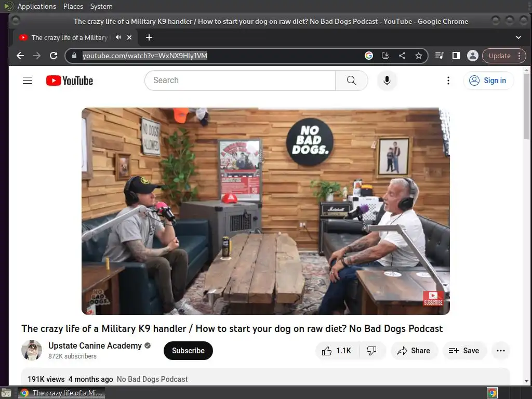
Task: Focus the YouTube Search field
Action: pos(240,81)
